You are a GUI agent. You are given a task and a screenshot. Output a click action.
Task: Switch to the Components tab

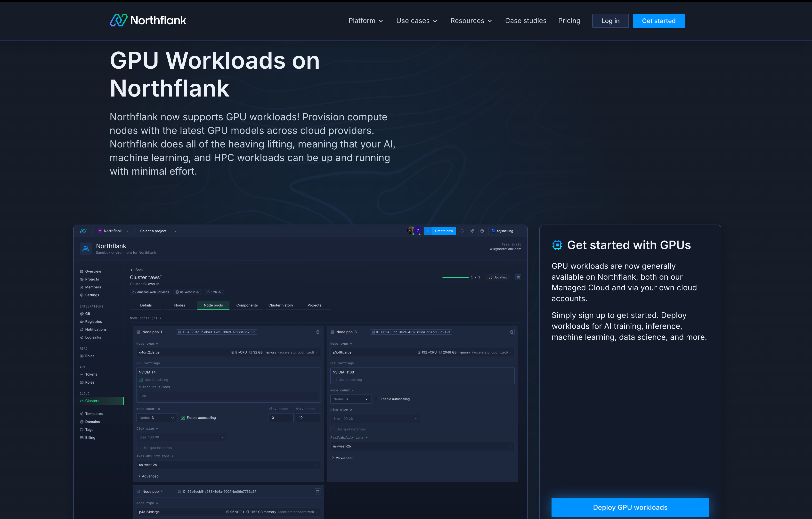pyautogui.click(x=247, y=306)
